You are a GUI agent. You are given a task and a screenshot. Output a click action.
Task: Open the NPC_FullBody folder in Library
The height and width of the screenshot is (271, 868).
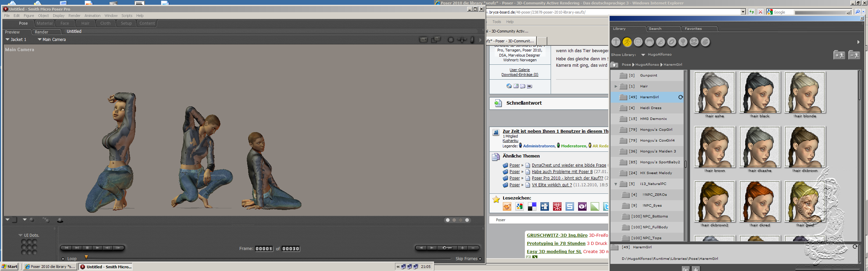(647, 227)
